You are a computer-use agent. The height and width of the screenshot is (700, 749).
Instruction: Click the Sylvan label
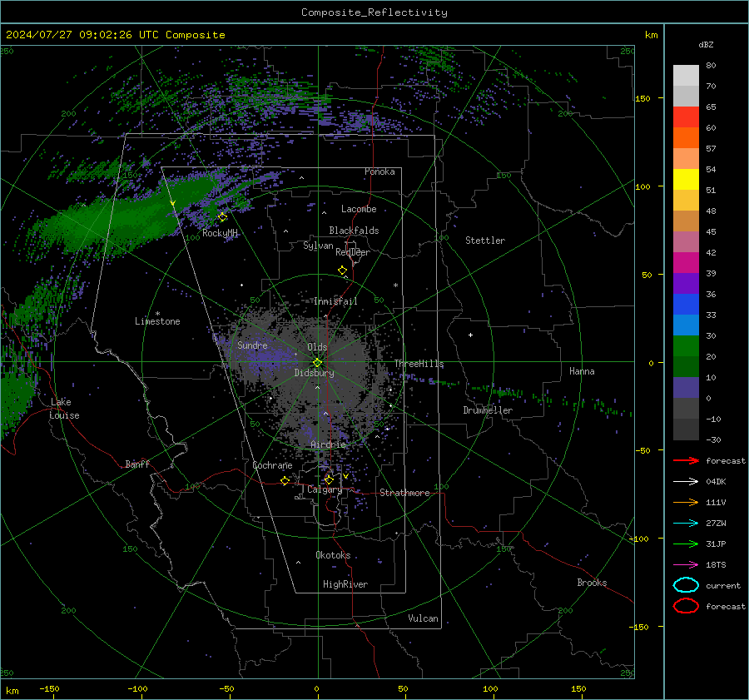click(318, 246)
